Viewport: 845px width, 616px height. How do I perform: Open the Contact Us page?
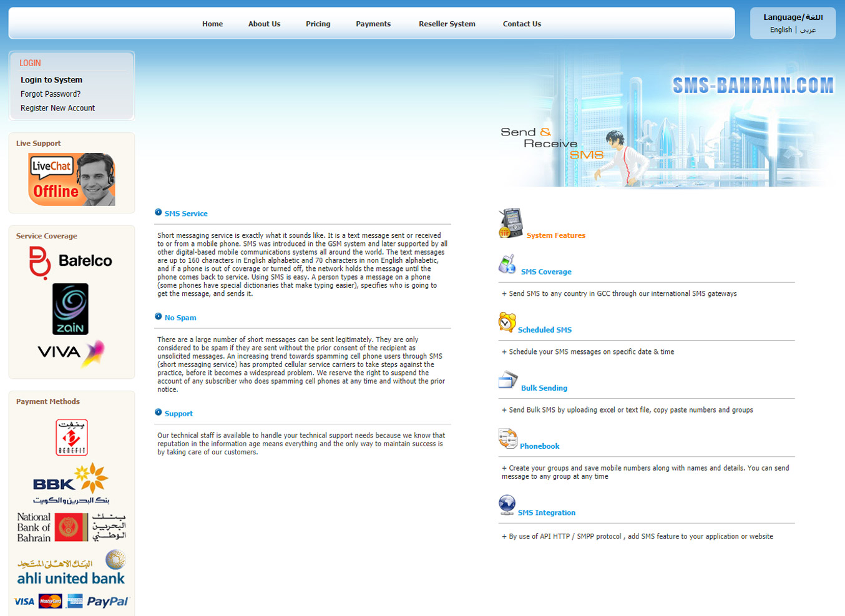tap(522, 24)
